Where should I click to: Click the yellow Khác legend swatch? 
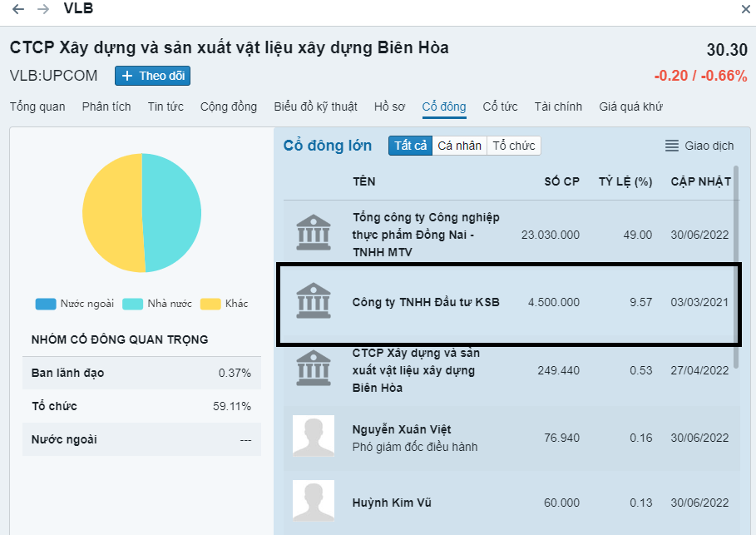point(210,304)
